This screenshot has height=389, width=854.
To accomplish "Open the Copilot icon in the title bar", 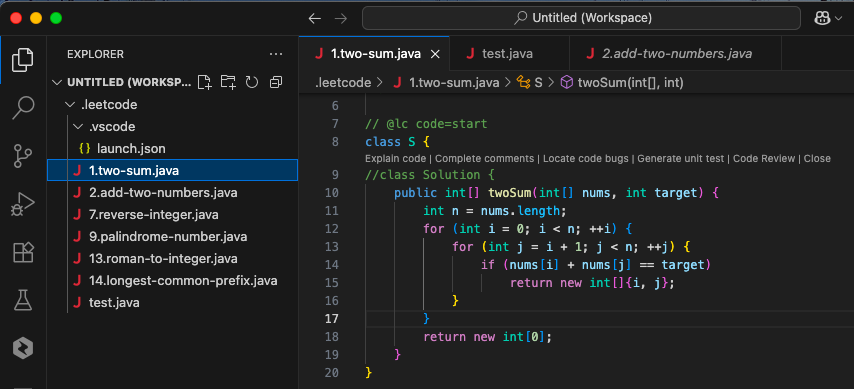I will [x=822, y=19].
